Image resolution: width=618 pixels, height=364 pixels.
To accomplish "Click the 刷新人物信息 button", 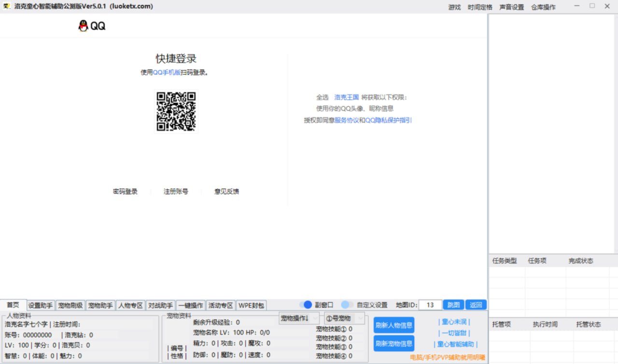I will tap(393, 325).
